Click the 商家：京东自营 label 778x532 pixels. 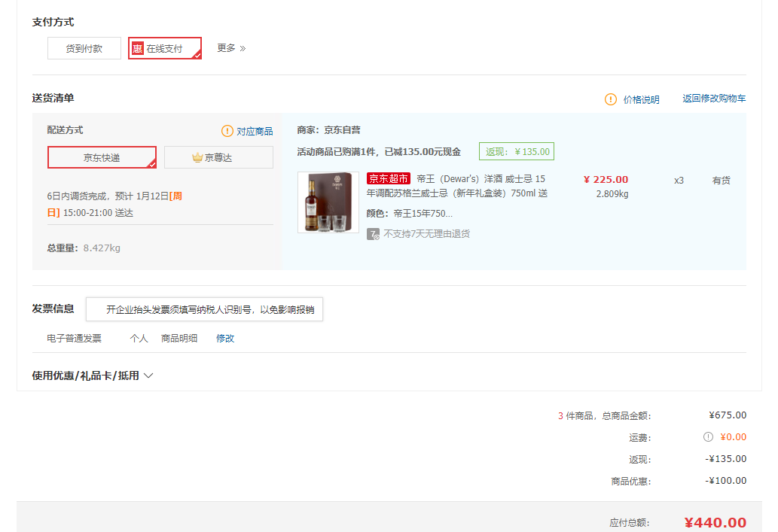(328, 130)
